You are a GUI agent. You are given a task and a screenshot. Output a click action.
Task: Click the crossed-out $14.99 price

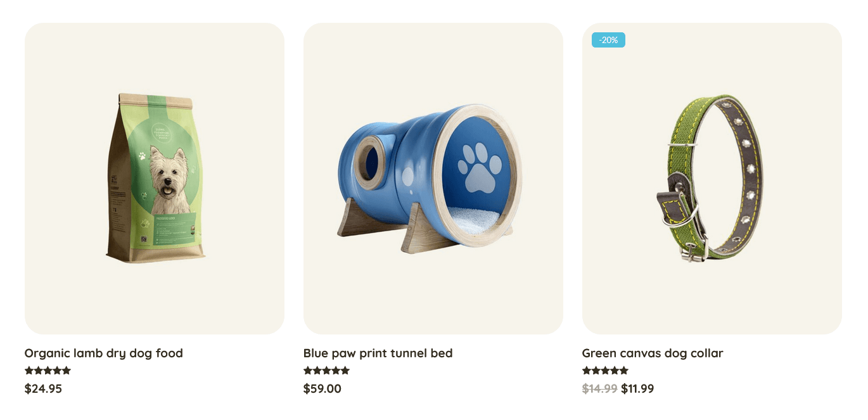(599, 389)
